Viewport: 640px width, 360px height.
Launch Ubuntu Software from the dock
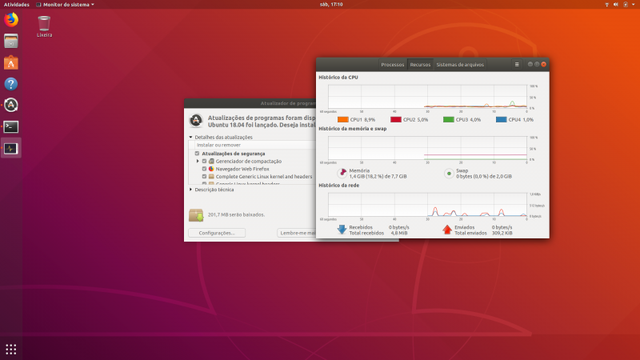tap(11, 63)
